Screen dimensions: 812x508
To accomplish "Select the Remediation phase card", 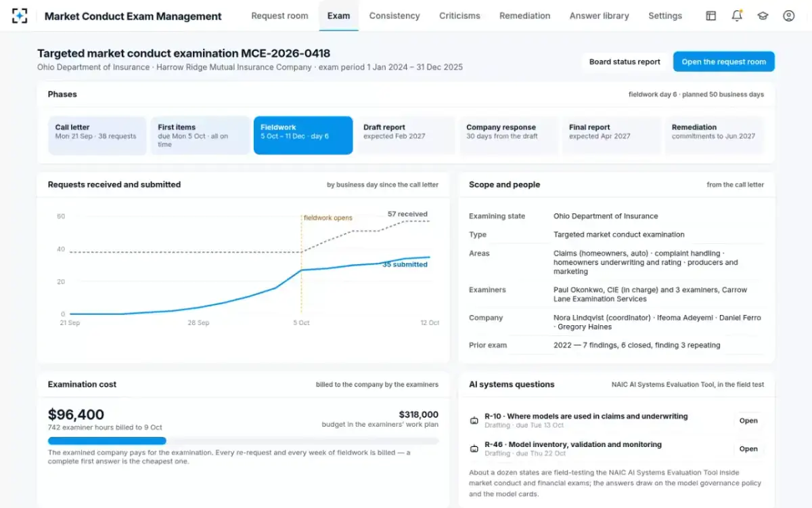I will click(715, 135).
